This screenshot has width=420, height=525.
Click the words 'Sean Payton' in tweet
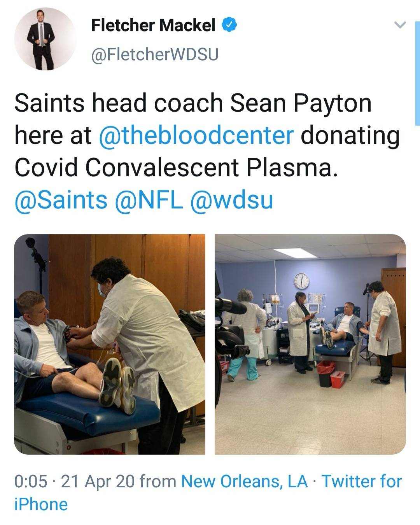301,103
